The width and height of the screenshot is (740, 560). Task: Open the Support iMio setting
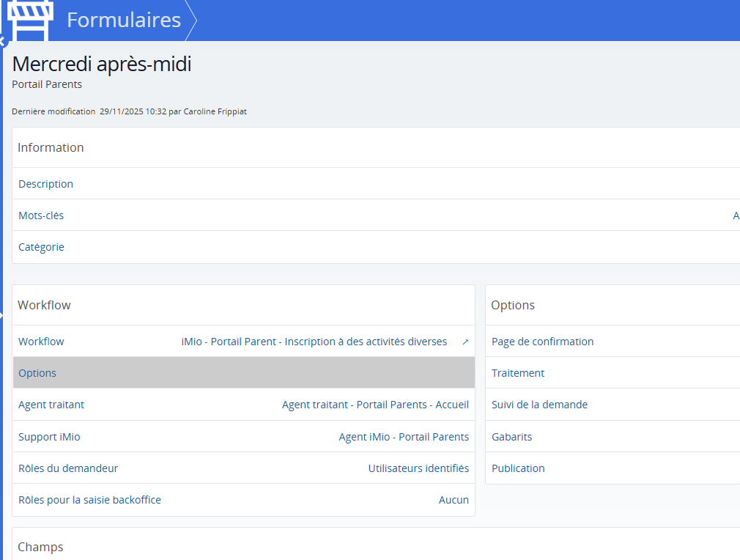(49, 436)
